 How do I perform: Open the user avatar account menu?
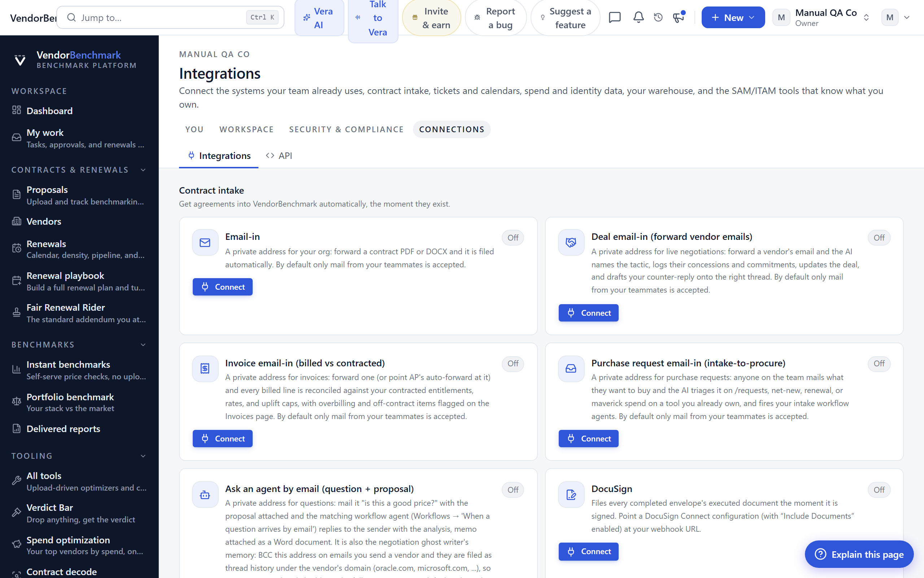896,18
